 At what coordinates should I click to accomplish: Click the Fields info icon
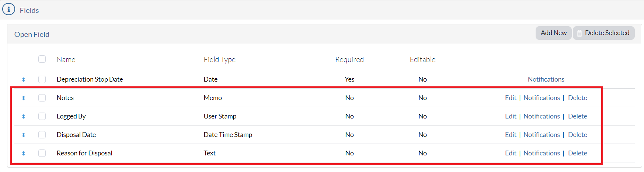click(x=9, y=9)
